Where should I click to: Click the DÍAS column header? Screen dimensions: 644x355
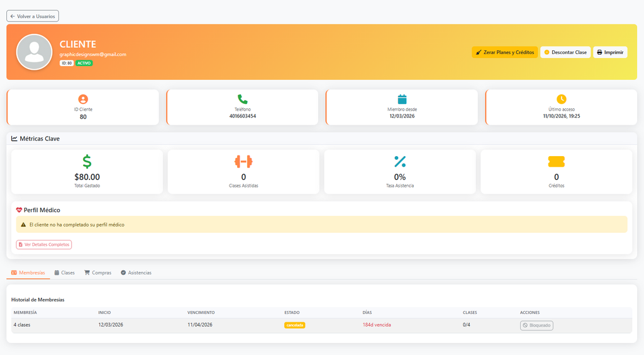click(x=367, y=313)
